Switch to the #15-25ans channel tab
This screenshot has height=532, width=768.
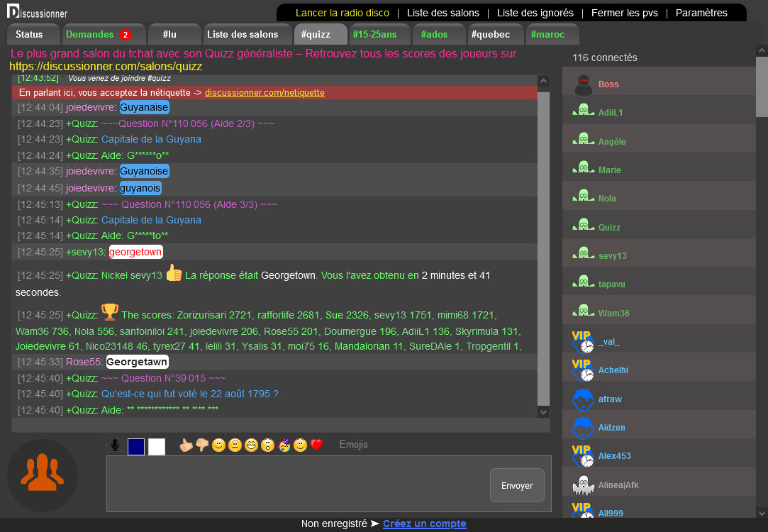[379, 34]
